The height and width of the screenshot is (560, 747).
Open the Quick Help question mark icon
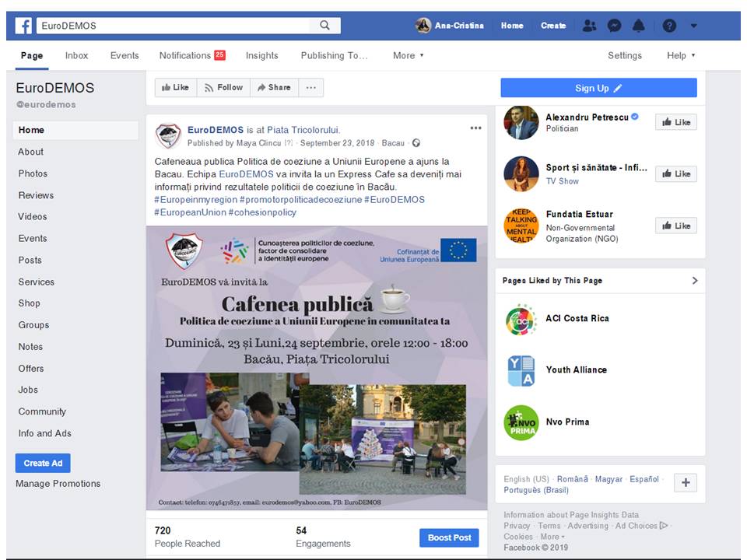click(669, 26)
